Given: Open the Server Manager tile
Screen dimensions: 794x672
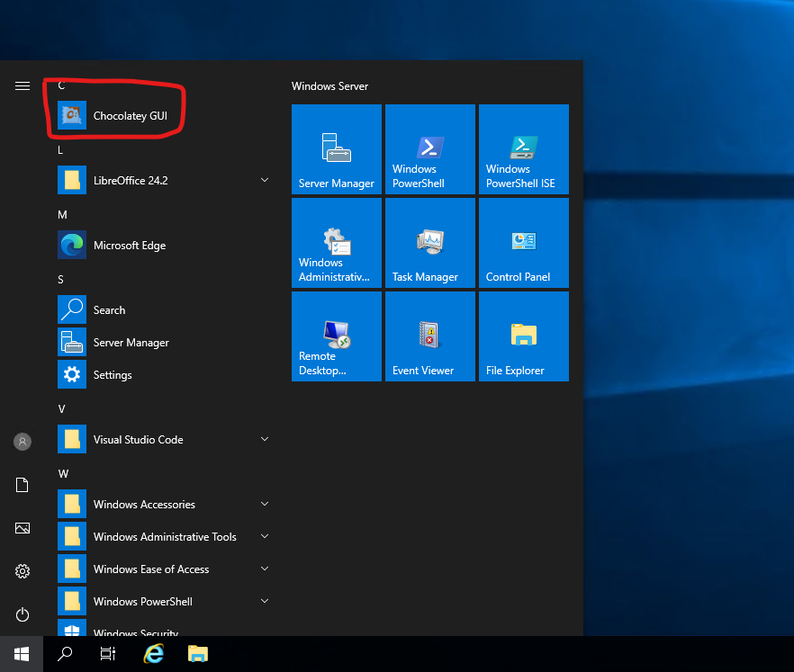Looking at the screenshot, I should [337, 149].
